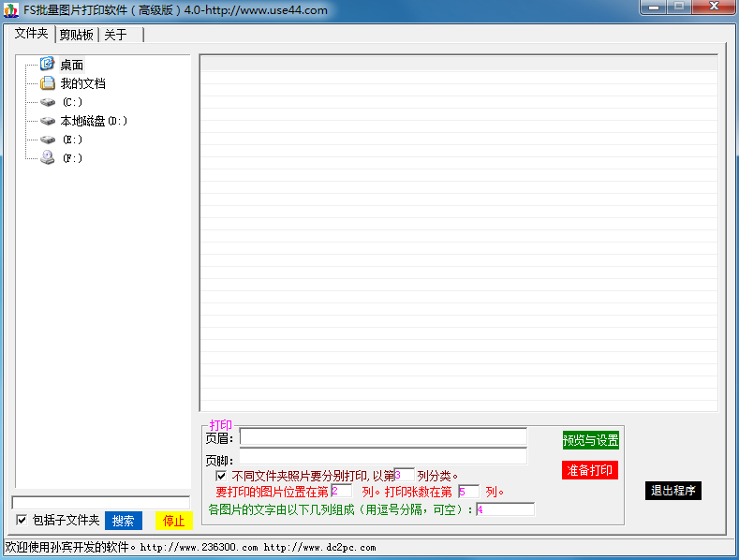Click the local disk D: drive icon
739x560 pixels.
click(x=48, y=121)
